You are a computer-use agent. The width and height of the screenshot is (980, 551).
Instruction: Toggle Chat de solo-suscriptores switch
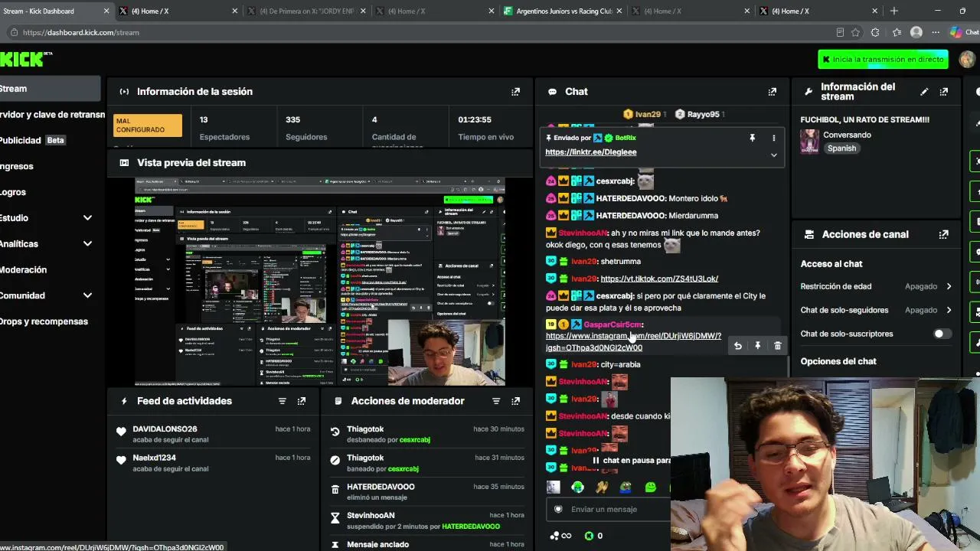pos(942,334)
